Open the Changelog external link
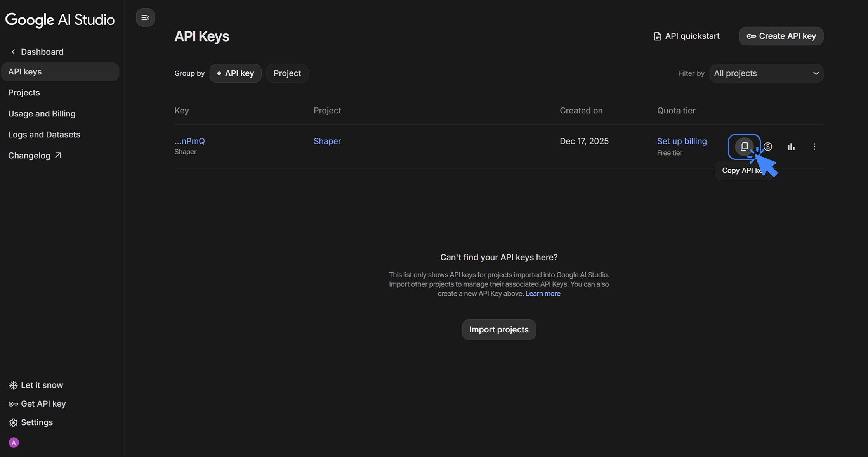This screenshot has width=868, height=457. [35, 155]
